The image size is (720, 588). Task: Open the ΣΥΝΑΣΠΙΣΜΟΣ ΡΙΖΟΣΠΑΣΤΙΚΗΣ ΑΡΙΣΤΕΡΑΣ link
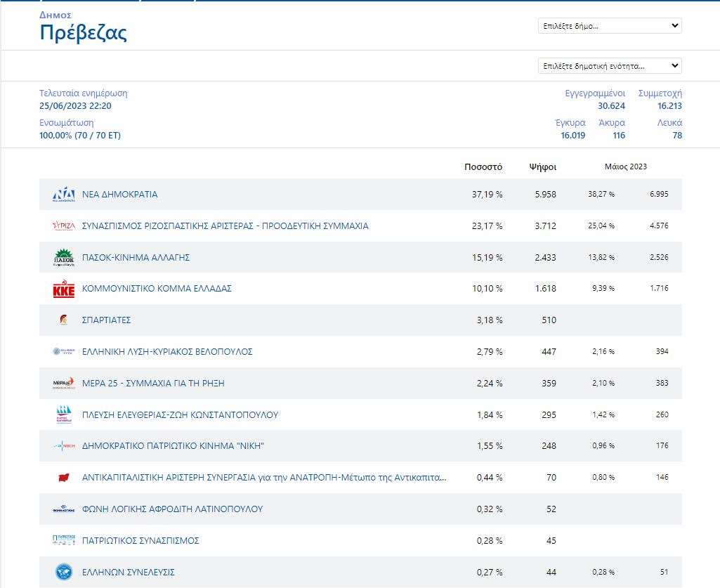click(x=225, y=226)
